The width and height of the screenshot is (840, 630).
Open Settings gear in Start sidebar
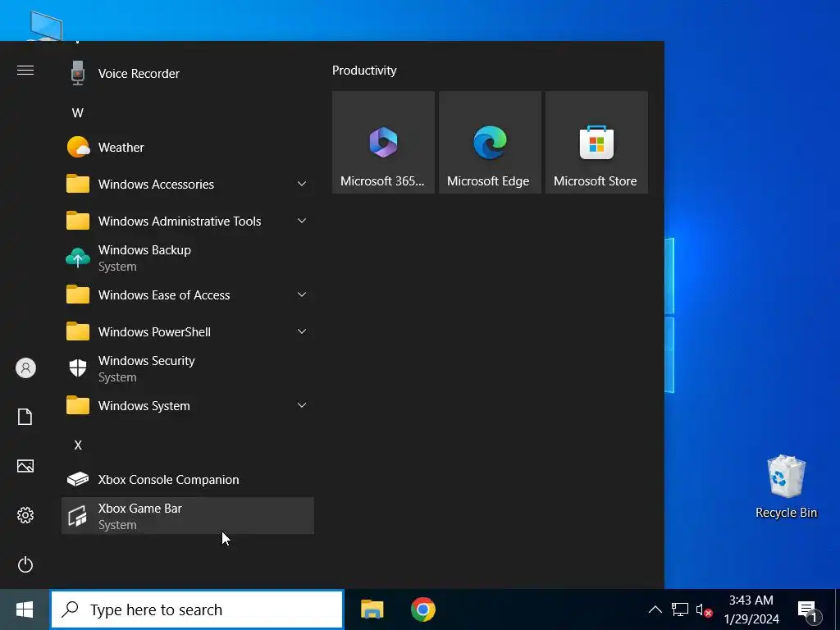25,515
